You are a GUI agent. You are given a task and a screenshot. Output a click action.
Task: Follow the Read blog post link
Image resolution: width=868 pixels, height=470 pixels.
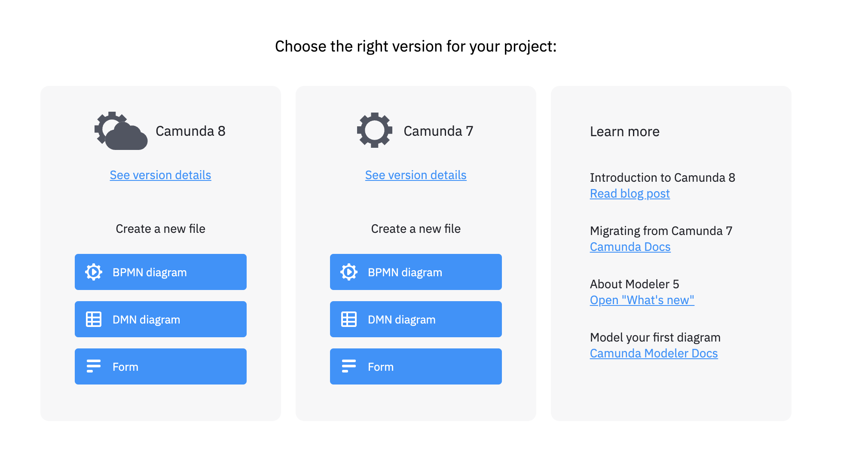(630, 194)
